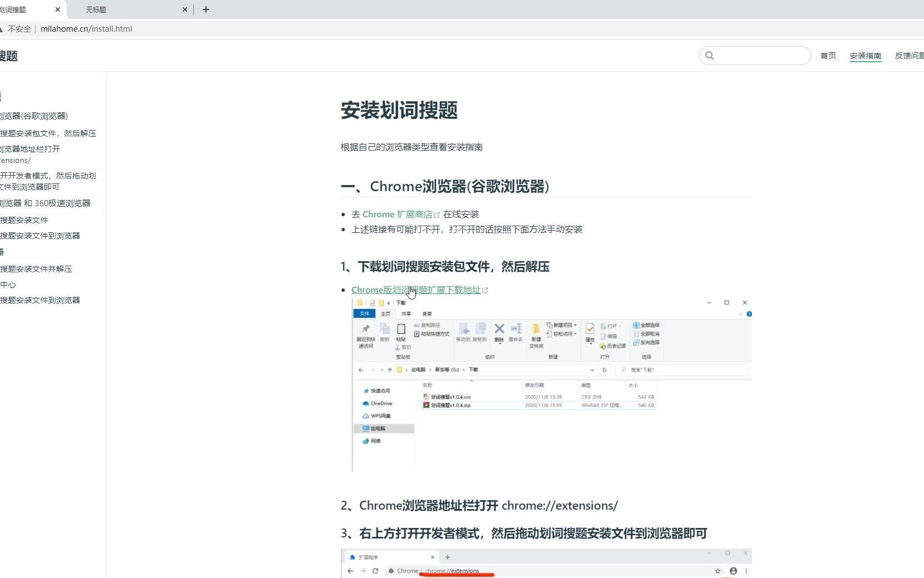Click the Explorer back arrow navigation button
Image resolution: width=924 pixels, height=578 pixels.
click(361, 370)
